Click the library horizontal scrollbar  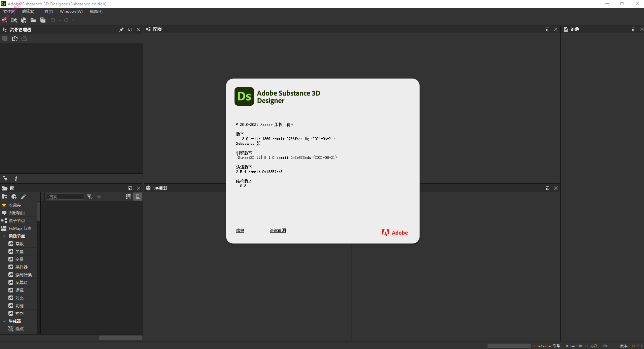pyautogui.click(x=120, y=338)
